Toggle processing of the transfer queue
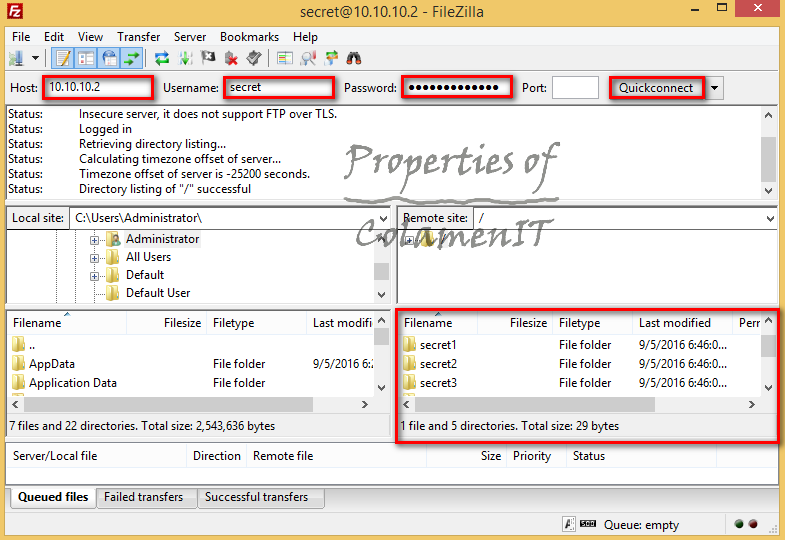 [x=185, y=59]
